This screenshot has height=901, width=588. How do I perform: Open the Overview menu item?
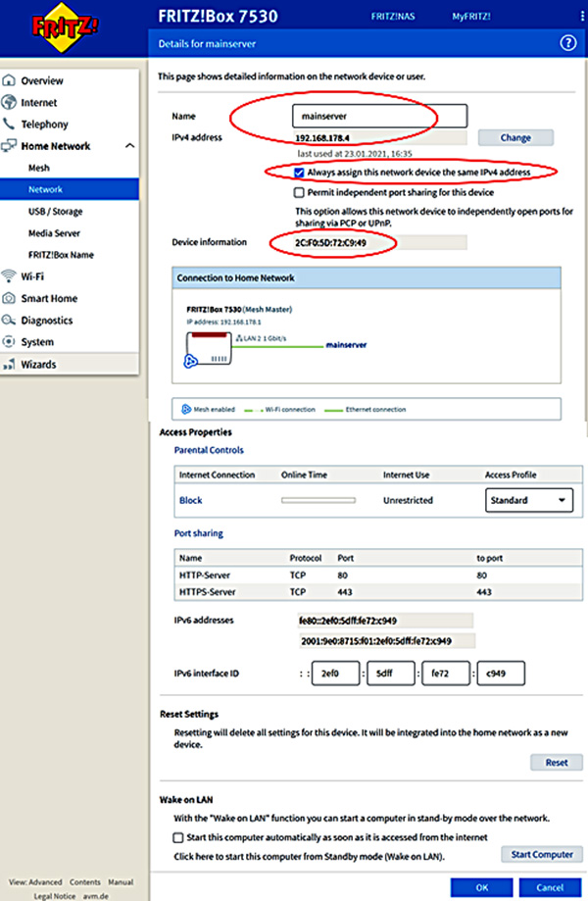coord(42,80)
